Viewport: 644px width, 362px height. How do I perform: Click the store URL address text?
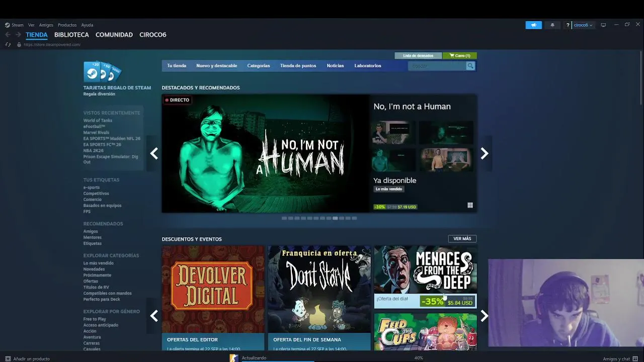tap(52, 45)
